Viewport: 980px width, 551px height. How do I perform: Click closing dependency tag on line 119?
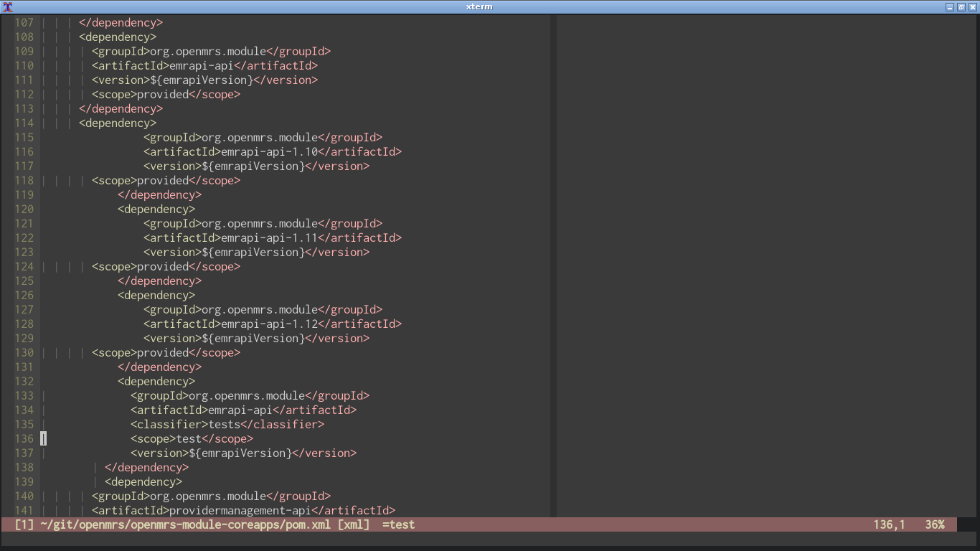pos(160,194)
